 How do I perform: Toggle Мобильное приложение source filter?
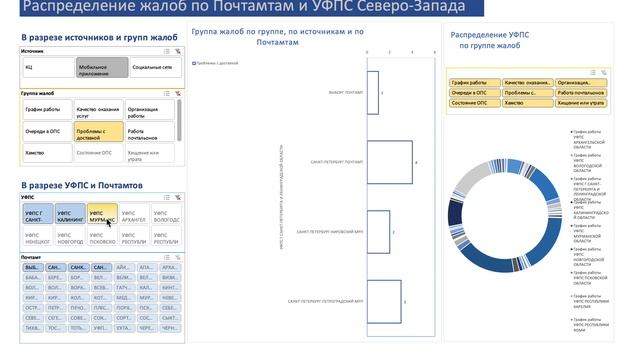[x=102, y=67]
